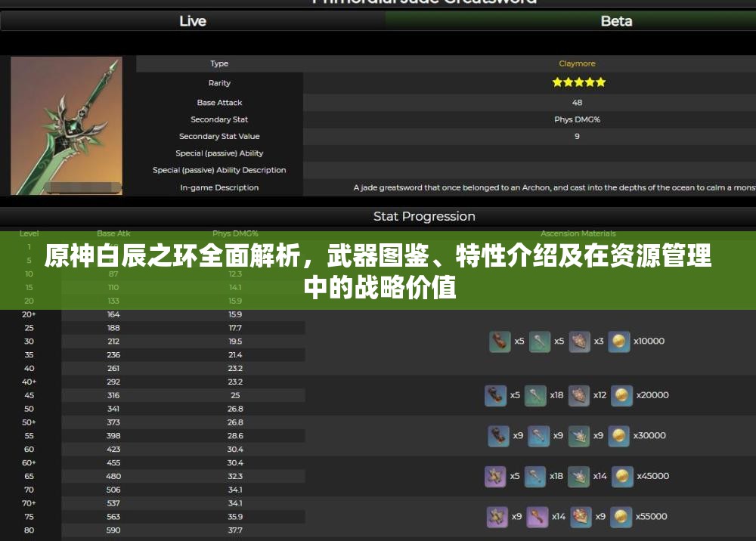The height and width of the screenshot is (541, 756).
Task: Click the x12 material icon in the x20000 row
Action: pos(579,395)
